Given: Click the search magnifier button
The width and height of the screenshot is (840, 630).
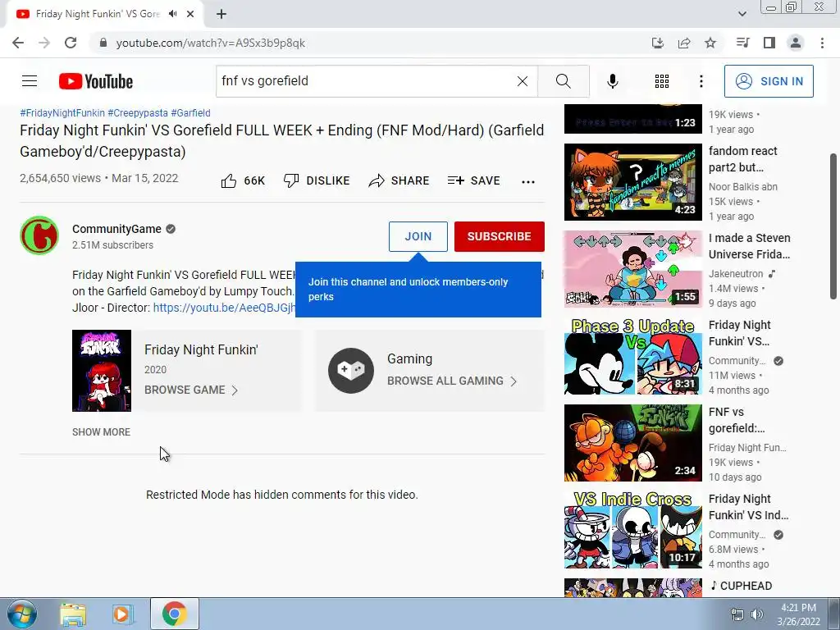Looking at the screenshot, I should pos(563,81).
